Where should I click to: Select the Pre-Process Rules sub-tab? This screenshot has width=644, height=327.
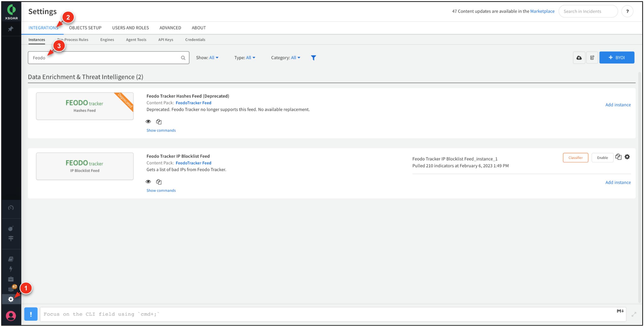[x=73, y=40]
